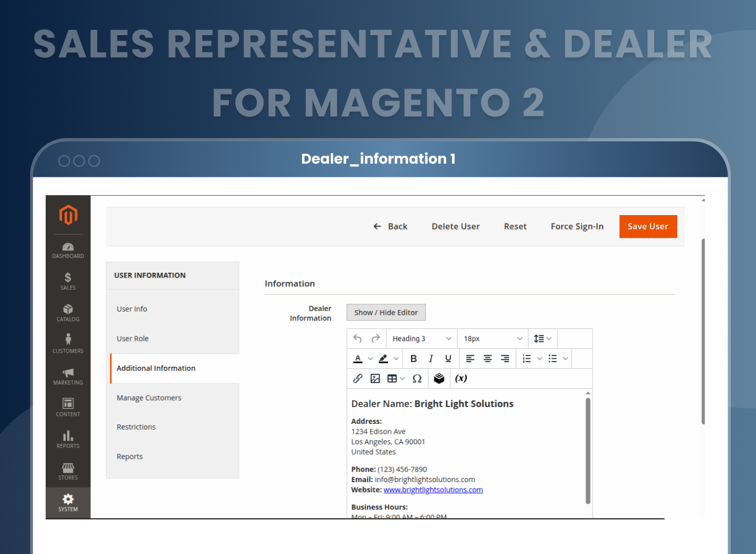Open the Catalog section in sidebar

pos(68,313)
